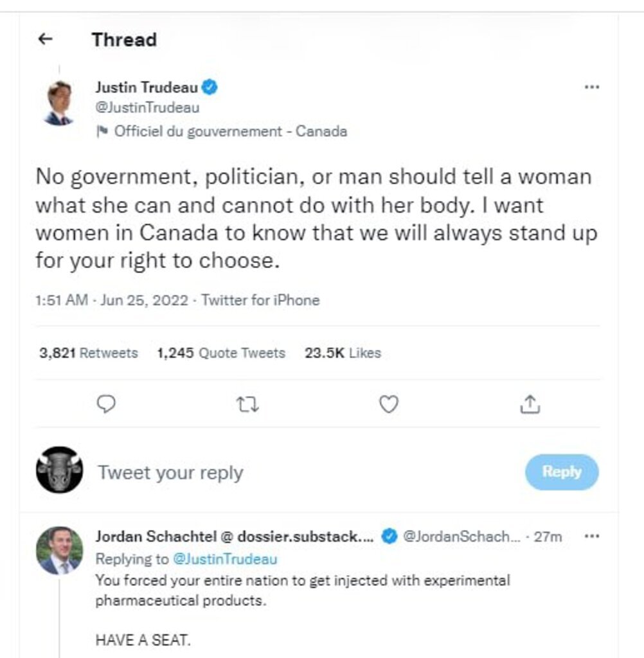
Task: View the 23.5K Likes list
Action: click(343, 353)
